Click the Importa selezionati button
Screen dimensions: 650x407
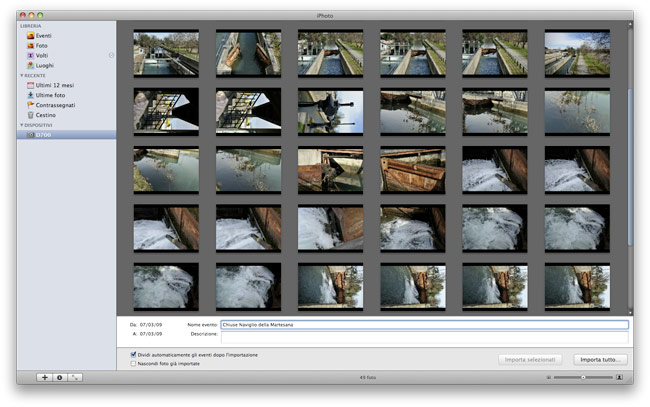(530, 359)
